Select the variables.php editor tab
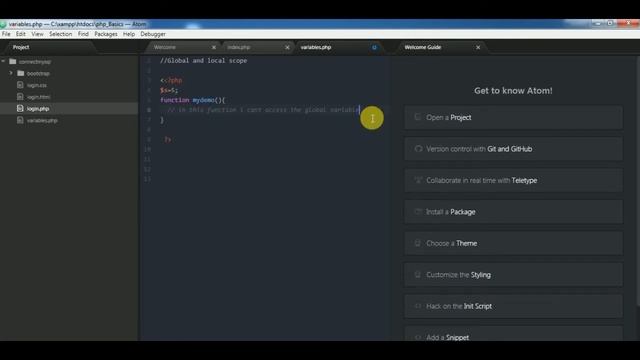 [340, 47]
